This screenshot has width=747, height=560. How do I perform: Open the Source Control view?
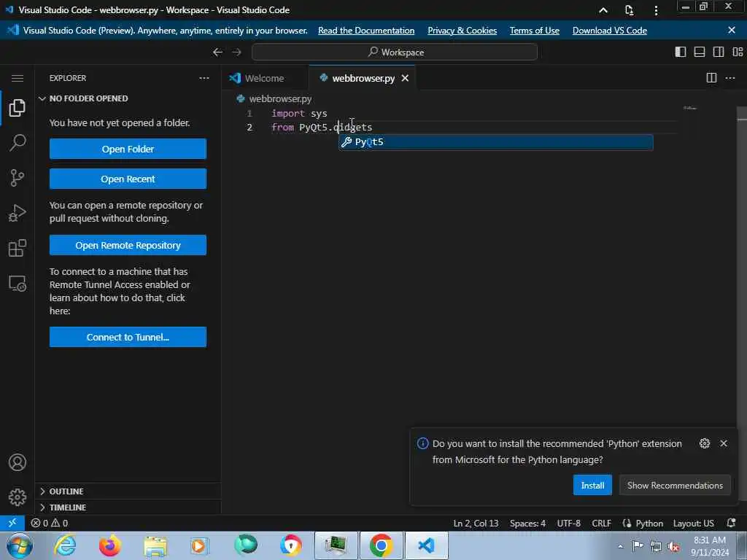18,178
